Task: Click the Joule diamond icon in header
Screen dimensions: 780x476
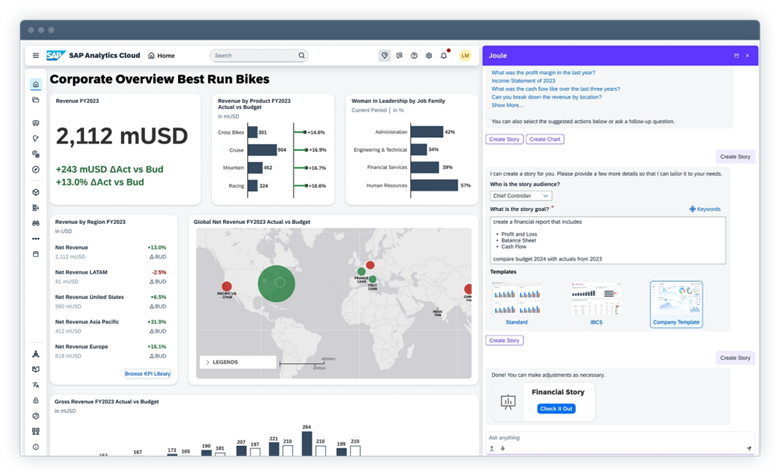Action: 384,56
